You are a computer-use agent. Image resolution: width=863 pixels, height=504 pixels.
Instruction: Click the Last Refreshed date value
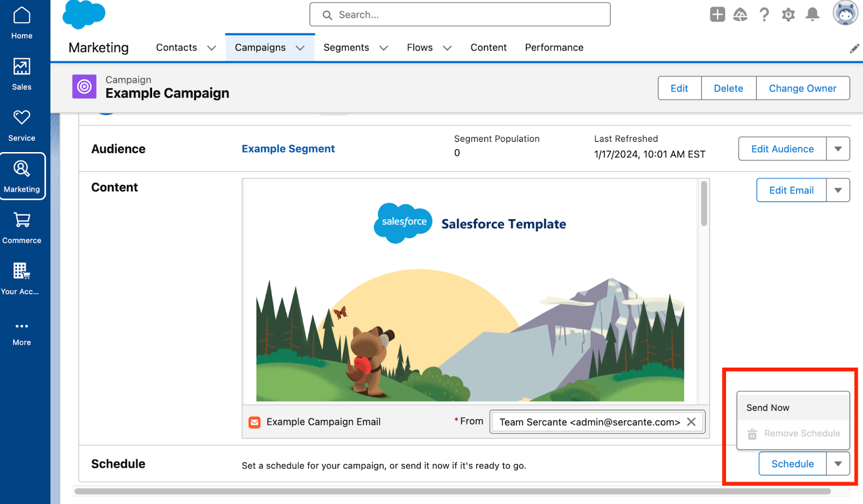point(650,155)
